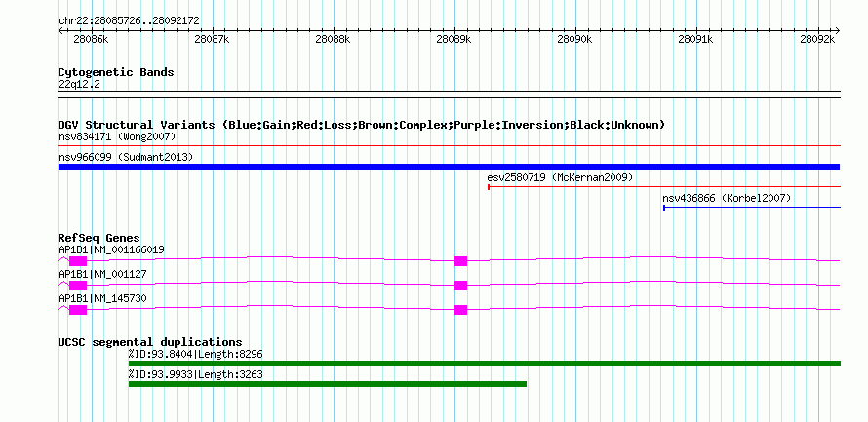This screenshot has height=422, width=868.
Task: Click the left exon box of NM_001166019
Action: point(78,261)
